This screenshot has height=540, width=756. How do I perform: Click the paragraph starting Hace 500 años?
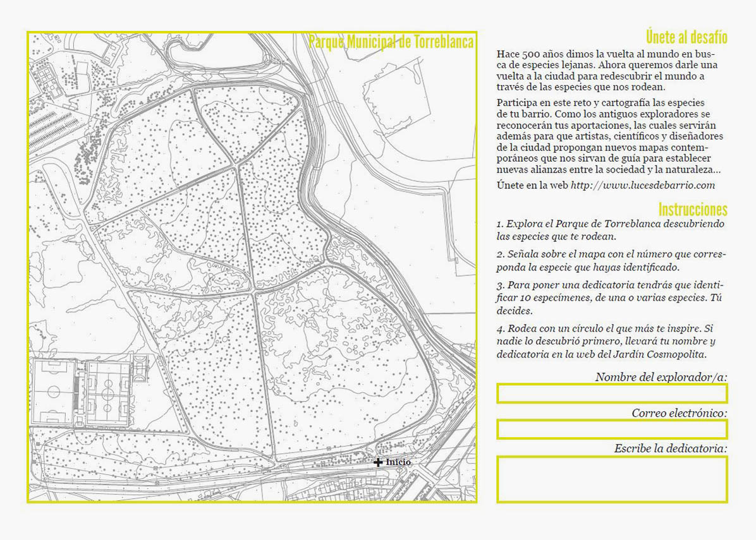(x=607, y=70)
